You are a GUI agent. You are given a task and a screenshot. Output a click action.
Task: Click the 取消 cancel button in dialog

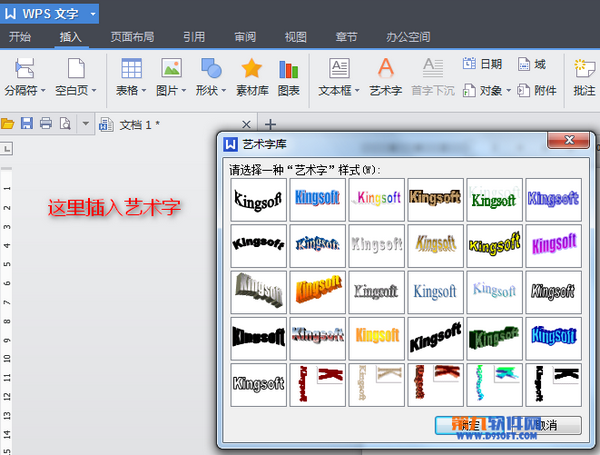coord(548,426)
